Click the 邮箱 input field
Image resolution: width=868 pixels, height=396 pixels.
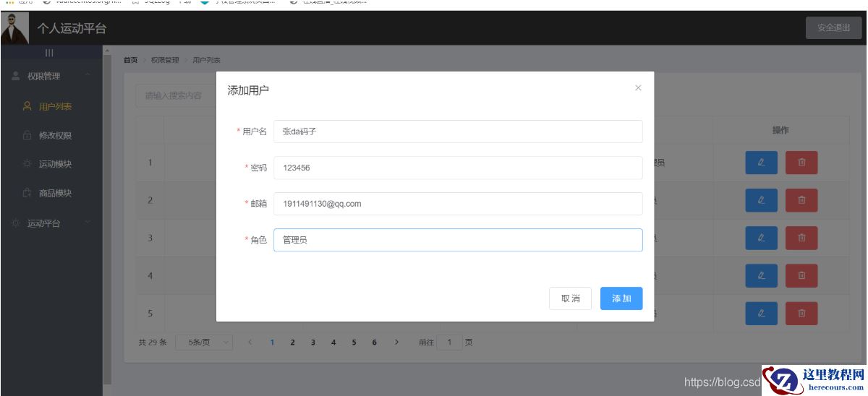[458, 204]
